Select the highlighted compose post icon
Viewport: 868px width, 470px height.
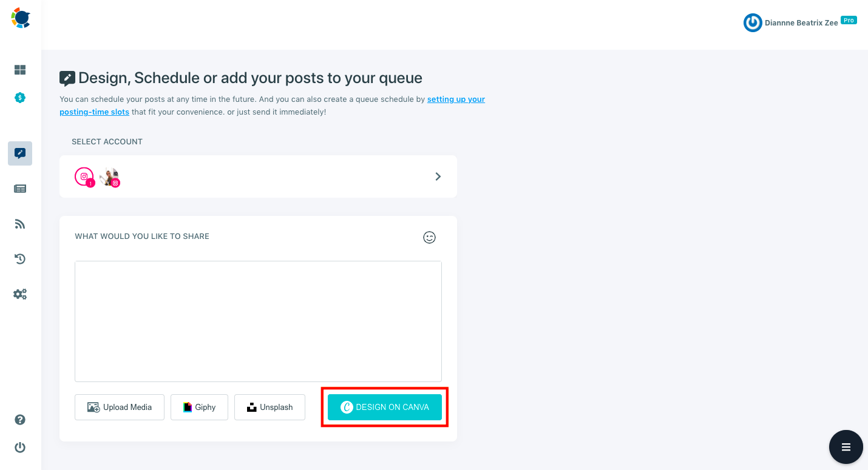pos(19,153)
